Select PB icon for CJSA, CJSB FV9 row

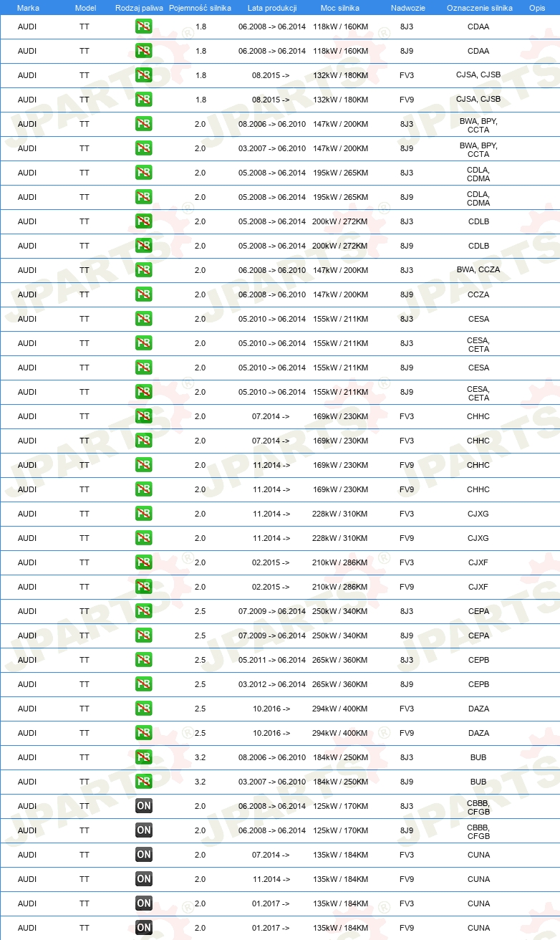click(x=143, y=100)
